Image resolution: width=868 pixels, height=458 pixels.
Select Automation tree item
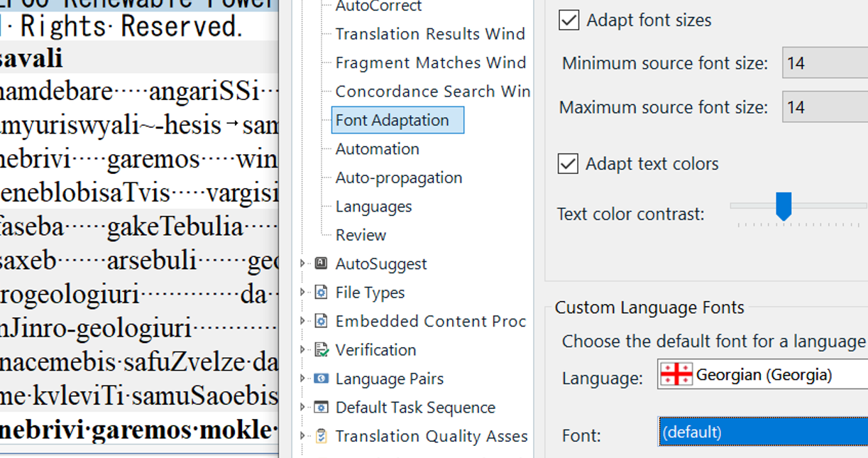pos(377,149)
